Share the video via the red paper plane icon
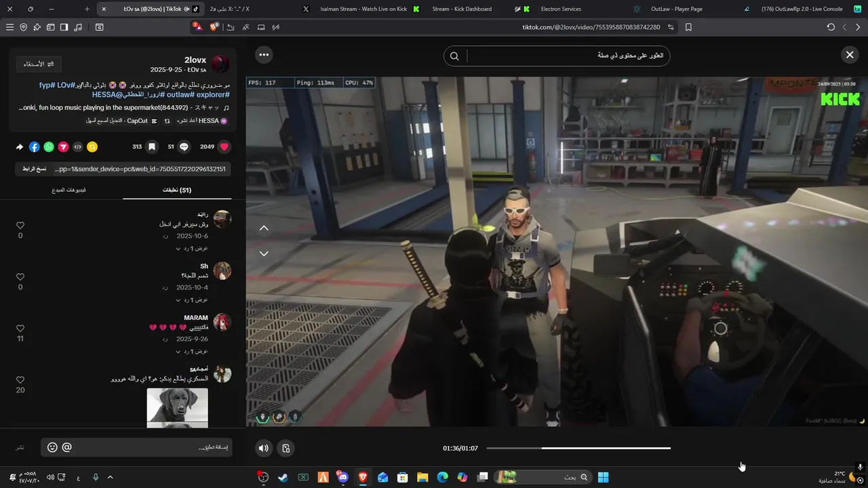This screenshot has width=868, height=488. pyautogui.click(x=63, y=146)
